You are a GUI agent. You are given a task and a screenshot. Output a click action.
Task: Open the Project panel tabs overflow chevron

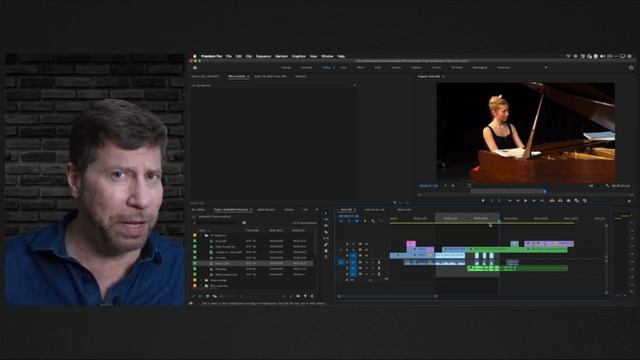[x=317, y=210]
